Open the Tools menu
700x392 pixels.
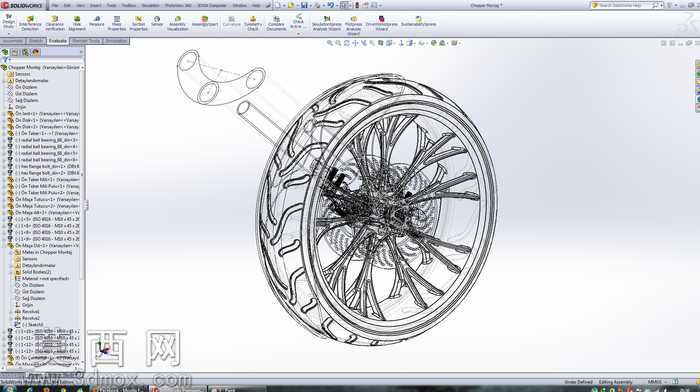pyautogui.click(x=111, y=5)
